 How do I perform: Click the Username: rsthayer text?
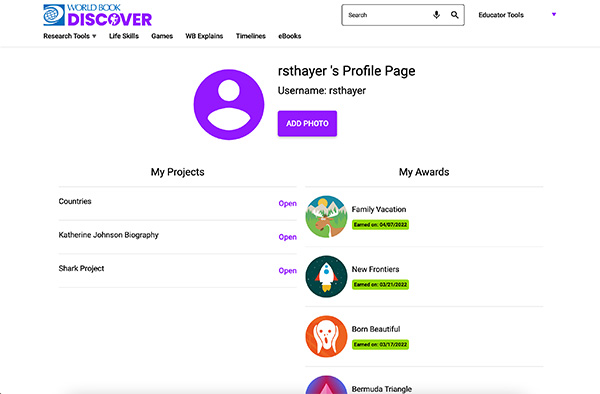coord(322,91)
